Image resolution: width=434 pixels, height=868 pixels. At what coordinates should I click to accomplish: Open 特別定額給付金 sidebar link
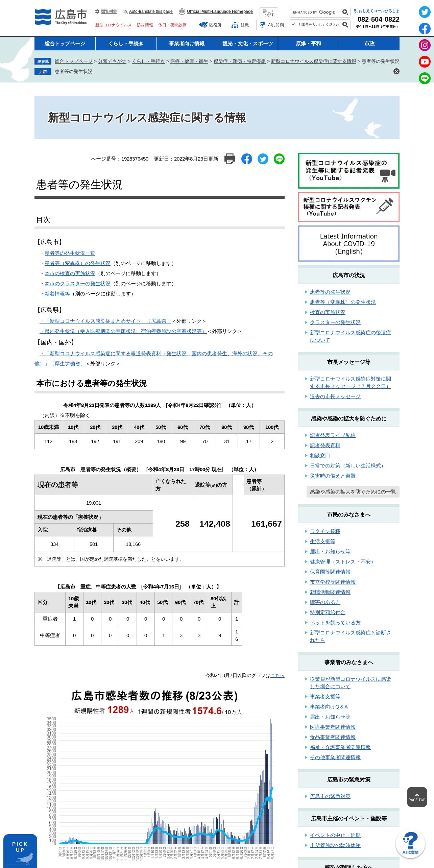click(x=328, y=612)
